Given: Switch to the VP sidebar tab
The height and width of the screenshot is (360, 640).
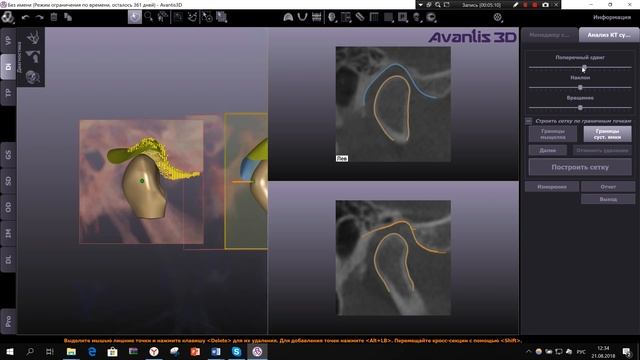Looking at the screenshot, I should 8,40.
